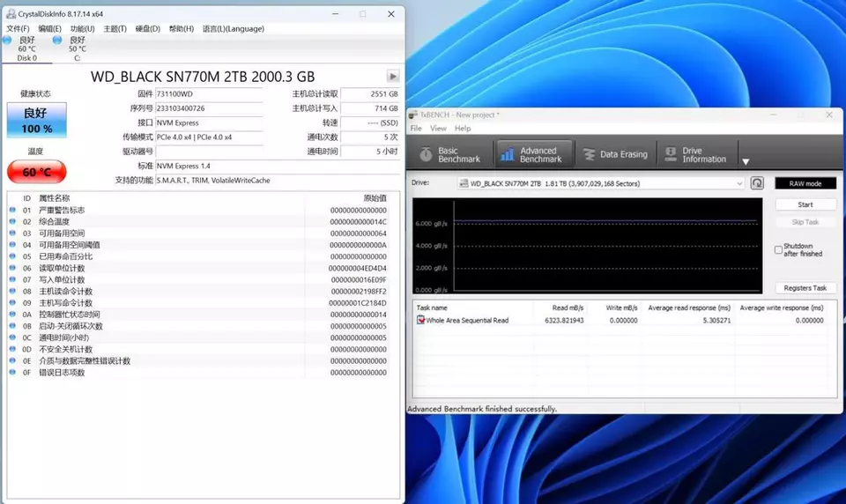Screen dimensions: 846x504
Task: Open the Data Erasing tab
Action: point(614,154)
